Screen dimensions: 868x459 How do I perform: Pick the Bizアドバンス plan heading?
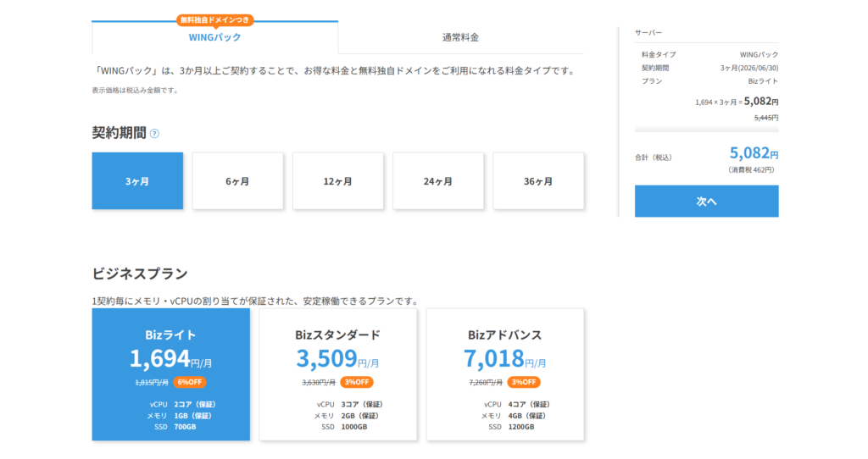point(504,335)
